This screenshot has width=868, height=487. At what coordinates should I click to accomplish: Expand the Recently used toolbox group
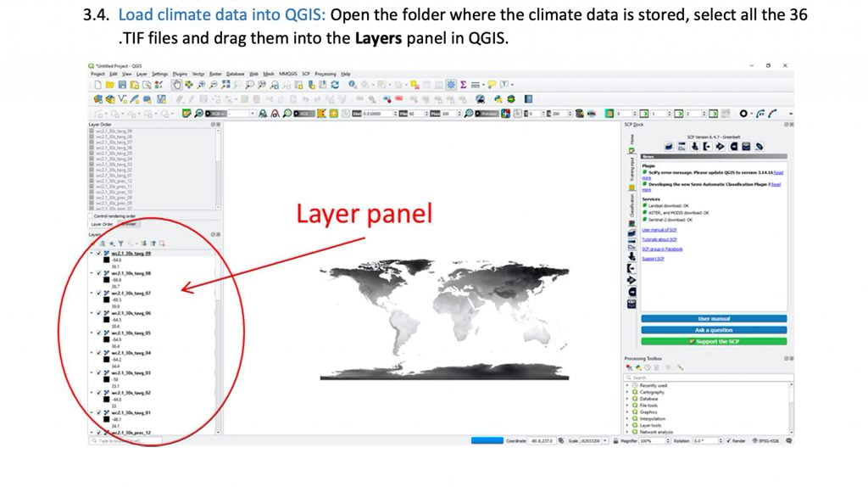tap(627, 385)
